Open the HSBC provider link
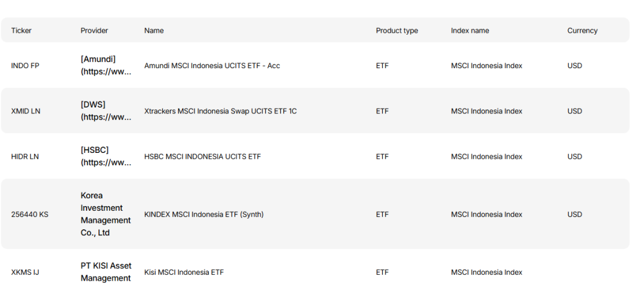 pyautogui.click(x=106, y=156)
